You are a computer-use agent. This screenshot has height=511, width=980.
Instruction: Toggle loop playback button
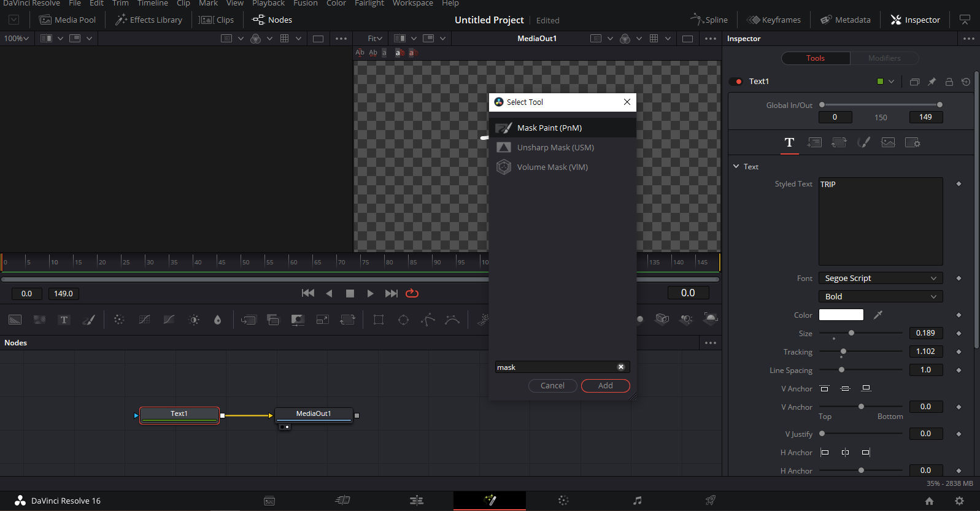412,293
